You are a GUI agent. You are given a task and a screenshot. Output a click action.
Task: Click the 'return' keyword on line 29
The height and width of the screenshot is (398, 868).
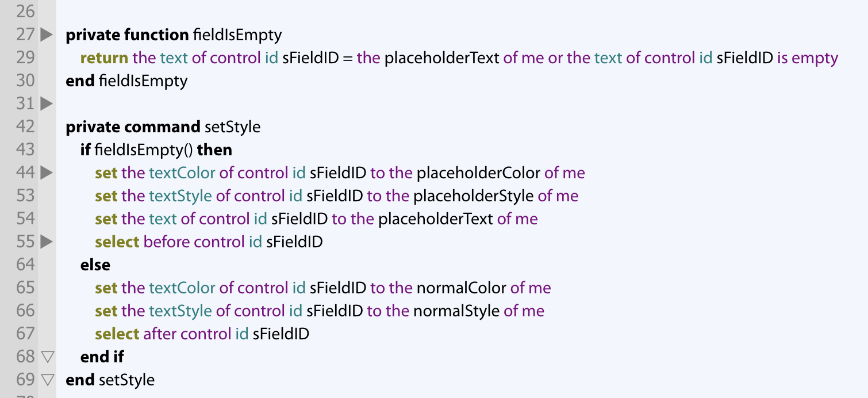click(104, 58)
